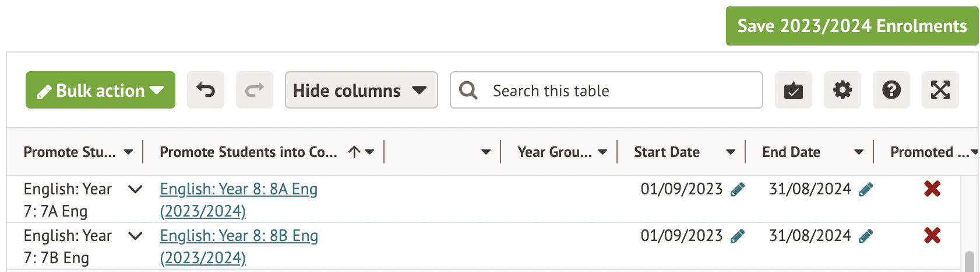The height and width of the screenshot is (272, 980).
Task: Click the undo arrow button
Action: (x=205, y=90)
